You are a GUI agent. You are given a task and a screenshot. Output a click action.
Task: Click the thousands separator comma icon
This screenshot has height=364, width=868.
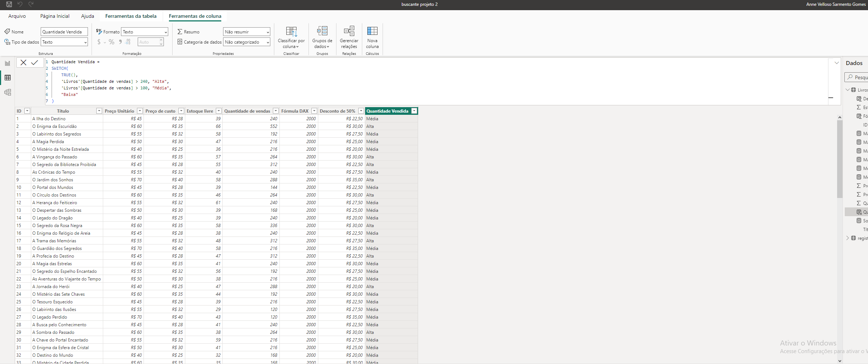[x=120, y=42]
